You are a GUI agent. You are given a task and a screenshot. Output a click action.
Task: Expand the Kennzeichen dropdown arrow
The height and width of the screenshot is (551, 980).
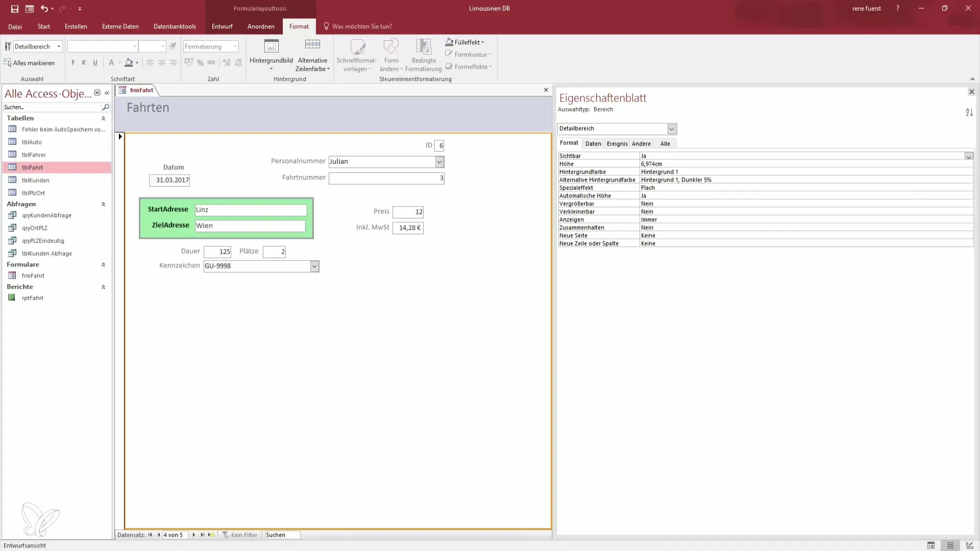[x=314, y=266]
